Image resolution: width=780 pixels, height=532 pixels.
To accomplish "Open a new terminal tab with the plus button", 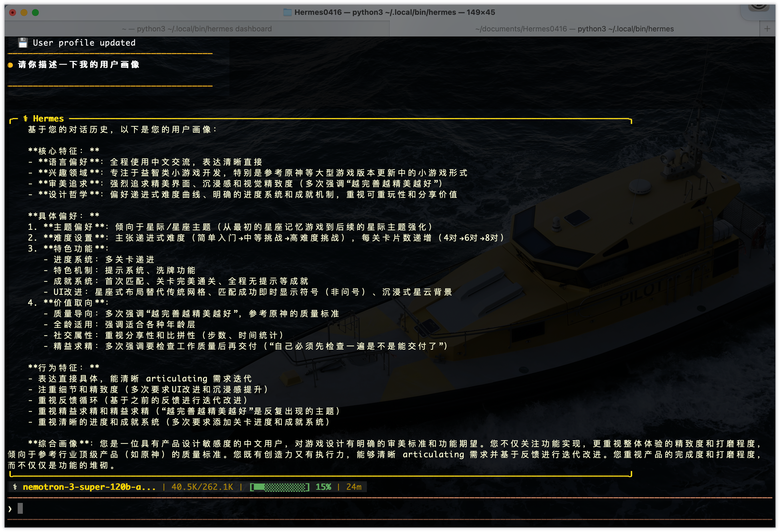I will coord(767,29).
